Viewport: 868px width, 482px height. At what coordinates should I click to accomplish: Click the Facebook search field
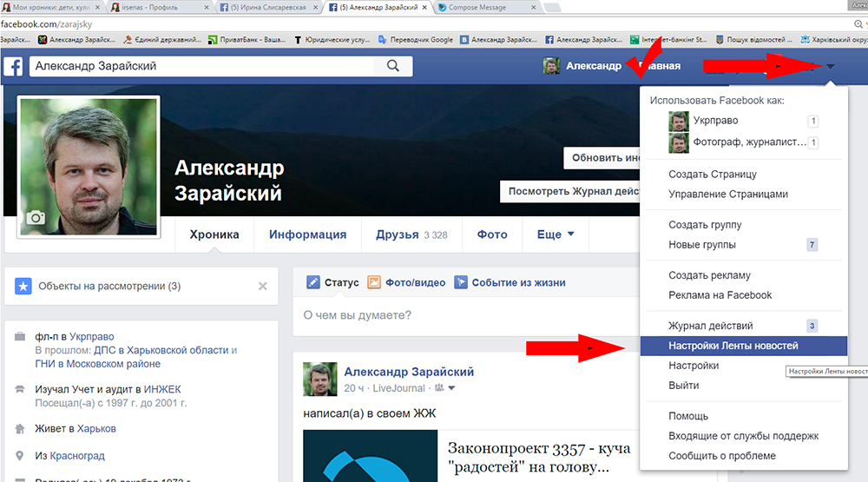tap(201, 66)
